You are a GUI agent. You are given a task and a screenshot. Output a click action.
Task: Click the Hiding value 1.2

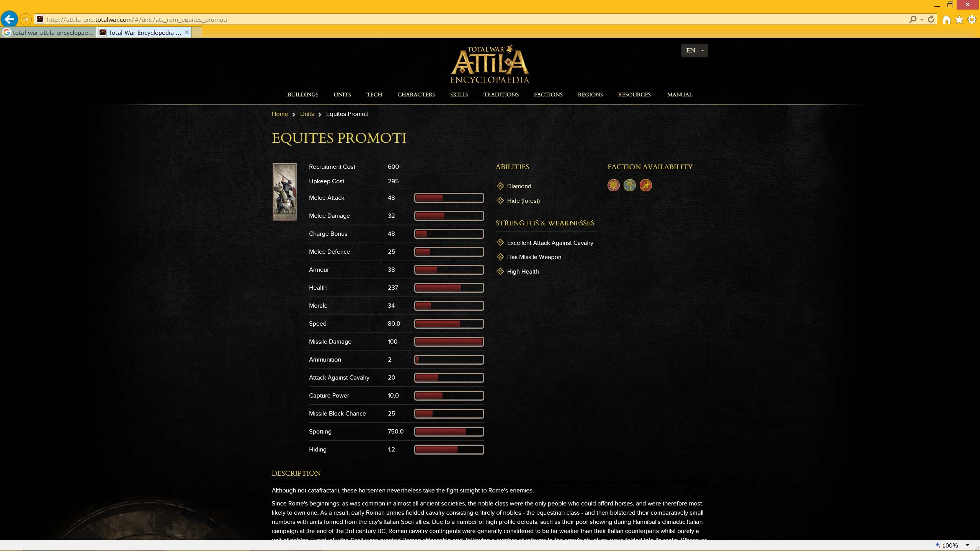tap(391, 450)
